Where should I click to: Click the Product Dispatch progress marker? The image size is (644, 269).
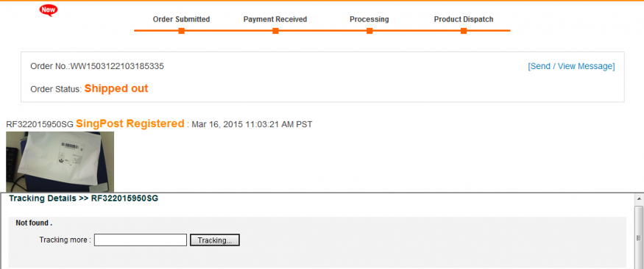[x=463, y=31]
